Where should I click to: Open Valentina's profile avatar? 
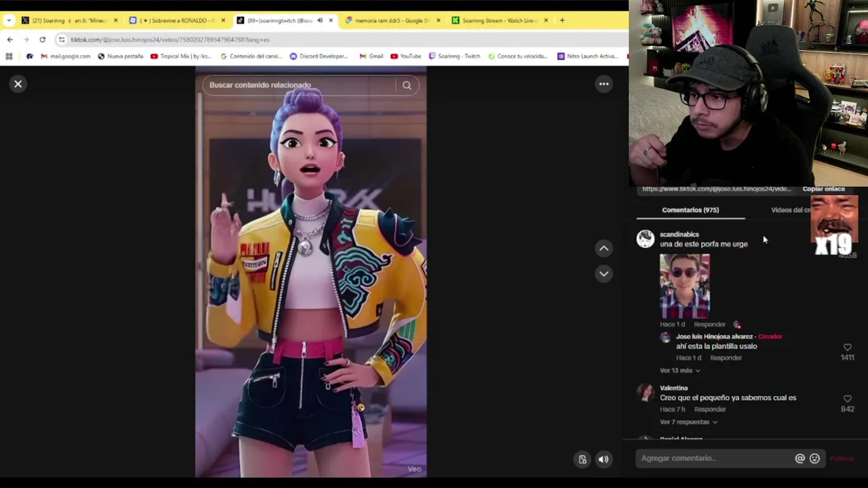[x=646, y=392]
